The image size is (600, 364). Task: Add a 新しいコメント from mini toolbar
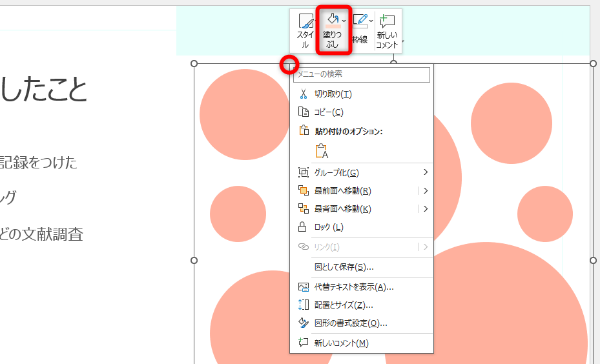point(388,32)
